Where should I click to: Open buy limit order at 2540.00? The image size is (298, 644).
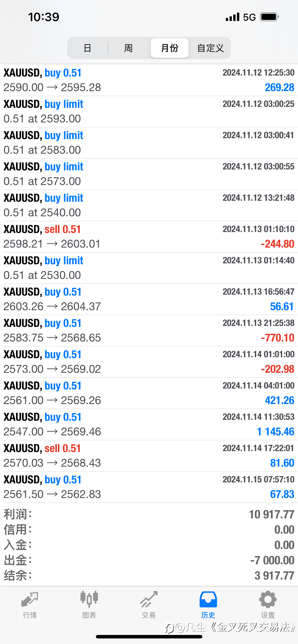click(149, 205)
